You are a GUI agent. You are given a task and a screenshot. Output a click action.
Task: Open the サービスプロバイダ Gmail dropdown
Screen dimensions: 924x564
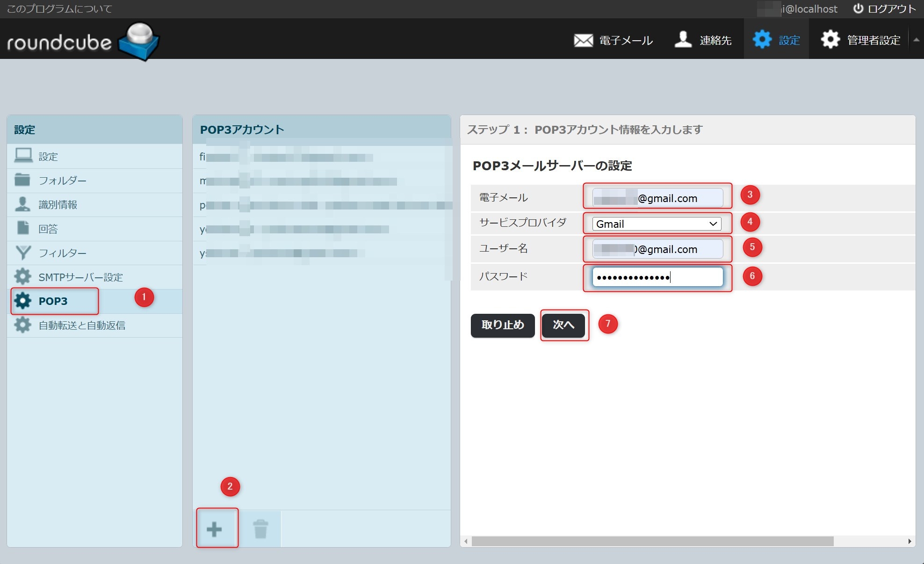(657, 224)
